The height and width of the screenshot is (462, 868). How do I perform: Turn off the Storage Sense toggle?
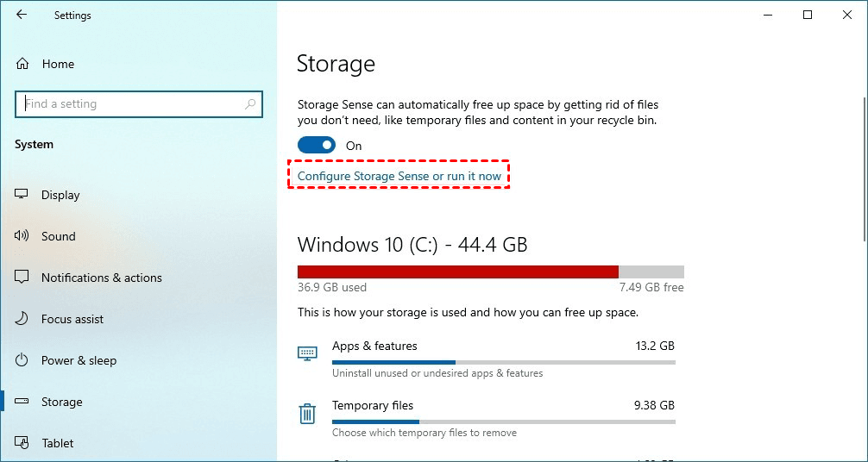[x=316, y=146]
